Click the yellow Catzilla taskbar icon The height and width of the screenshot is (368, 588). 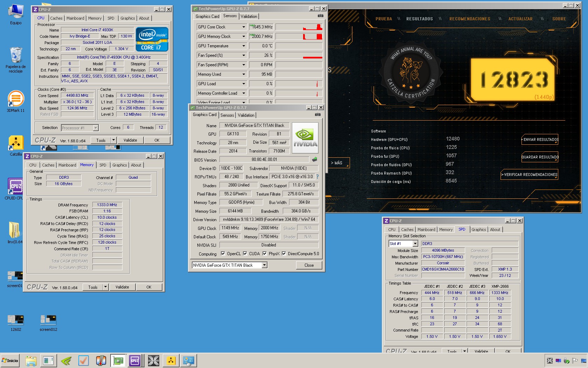[x=171, y=360]
